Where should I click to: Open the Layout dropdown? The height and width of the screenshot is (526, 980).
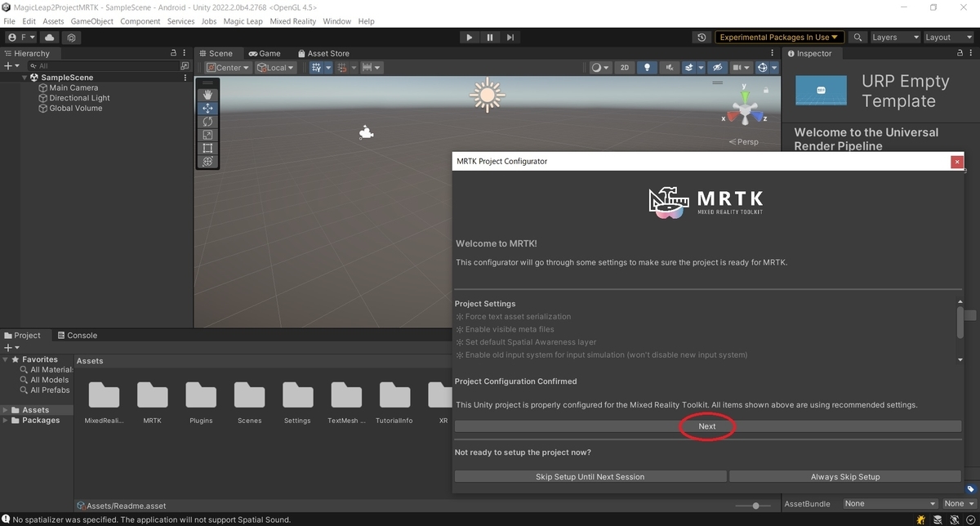pyautogui.click(x=947, y=38)
